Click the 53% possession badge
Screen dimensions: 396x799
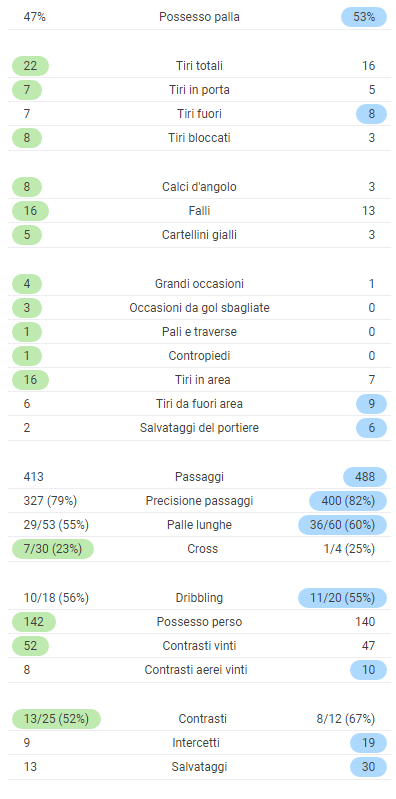click(364, 17)
